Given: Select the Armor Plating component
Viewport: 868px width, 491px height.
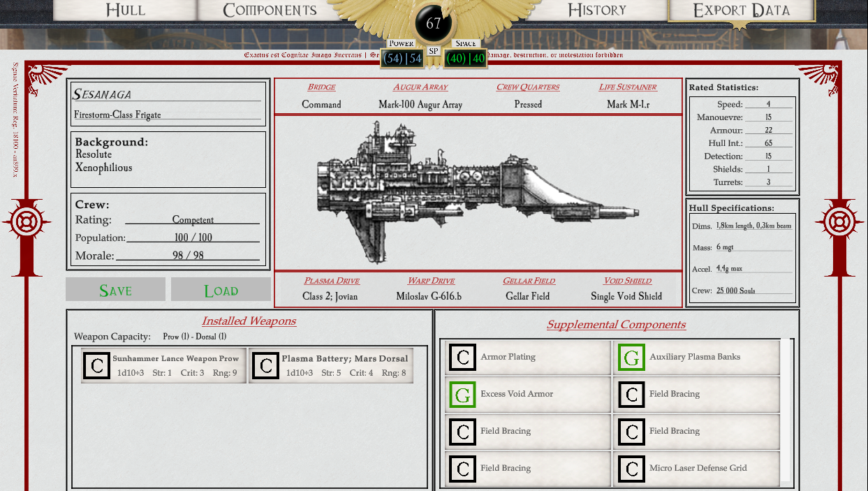Looking at the screenshot, I should click(x=528, y=357).
